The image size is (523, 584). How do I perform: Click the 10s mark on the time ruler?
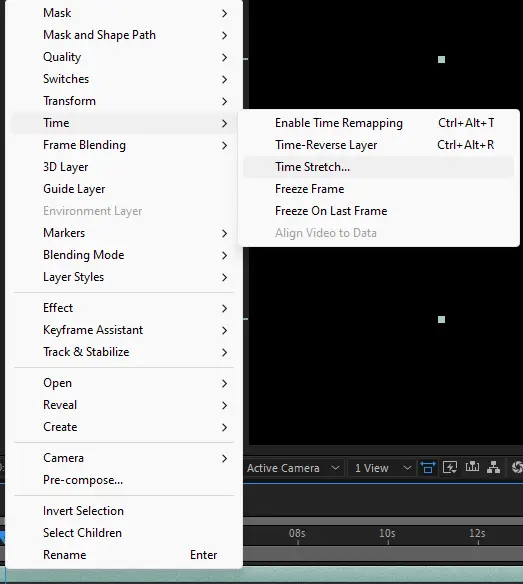387,534
